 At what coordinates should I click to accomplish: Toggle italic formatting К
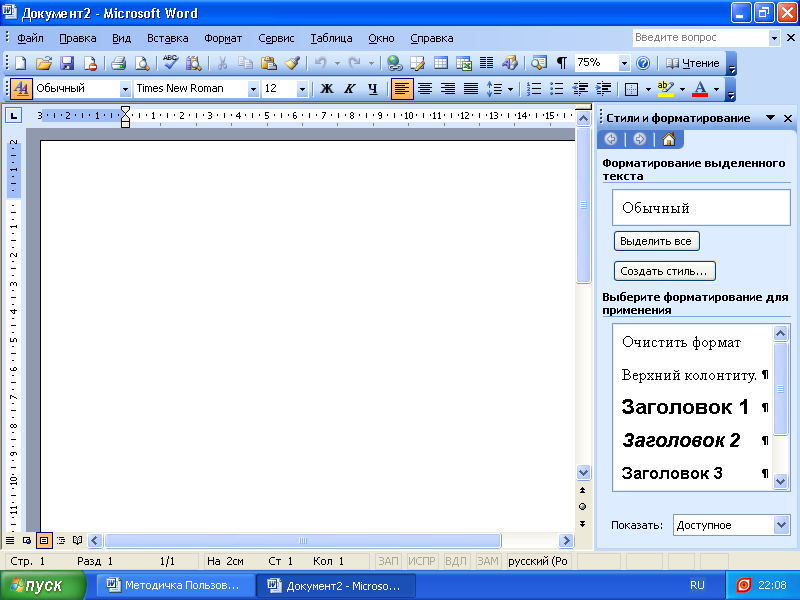point(349,89)
